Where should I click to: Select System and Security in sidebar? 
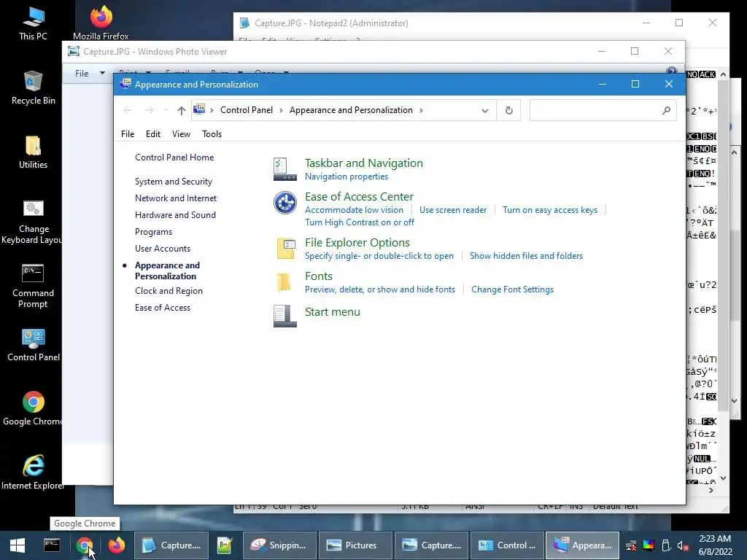click(x=174, y=182)
